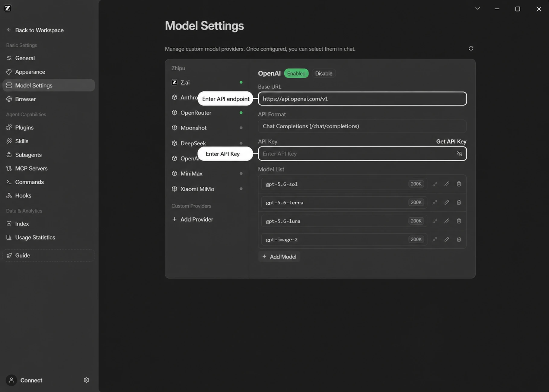The image size is (549, 392).
Task: Click the gpt-5.6-terra model name
Action: click(285, 203)
